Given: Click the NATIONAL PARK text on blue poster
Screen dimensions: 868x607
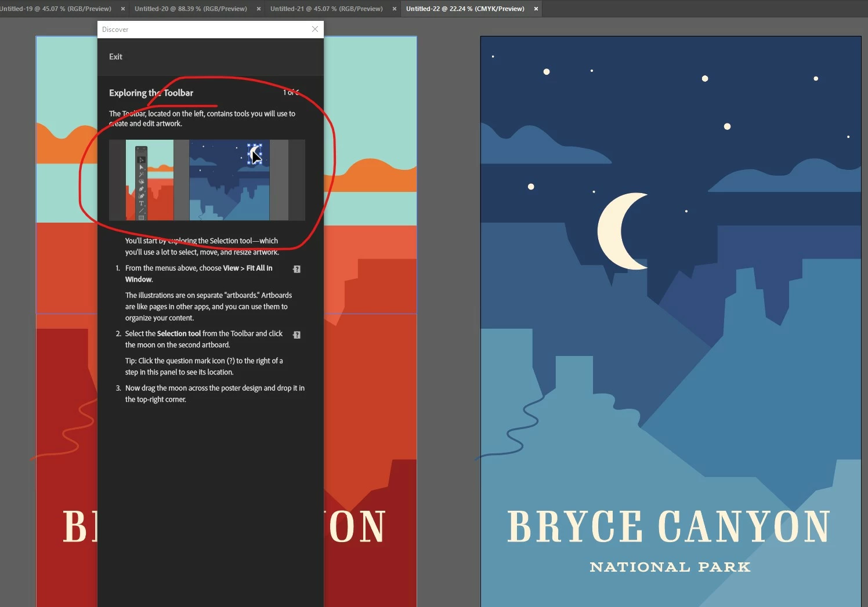Looking at the screenshot, I should pos(670,567).
